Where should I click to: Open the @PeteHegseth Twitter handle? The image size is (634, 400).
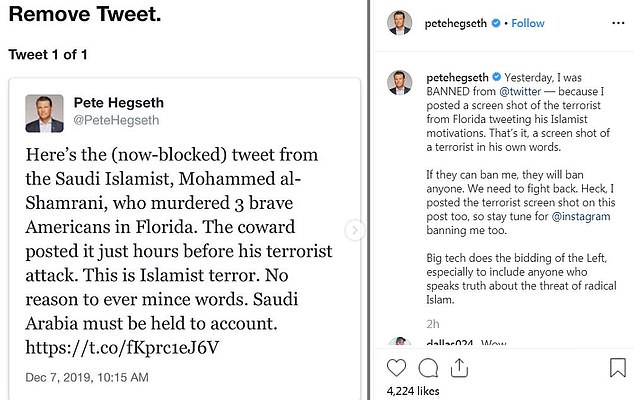111,121
